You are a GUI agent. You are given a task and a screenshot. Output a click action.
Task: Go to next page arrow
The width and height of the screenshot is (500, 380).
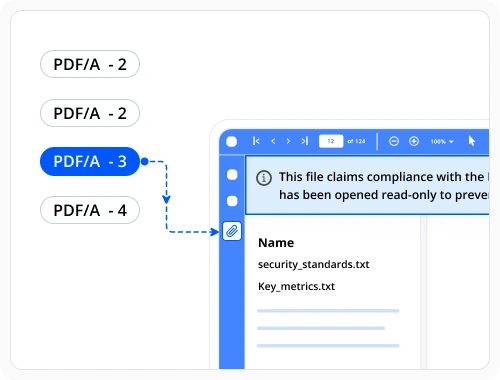[288, 141]
